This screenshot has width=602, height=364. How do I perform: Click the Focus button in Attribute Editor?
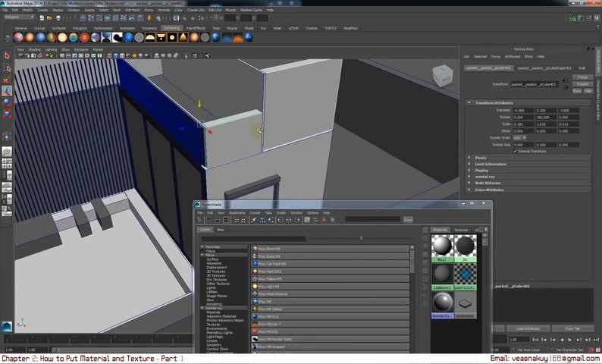click(x=582, y=77)
